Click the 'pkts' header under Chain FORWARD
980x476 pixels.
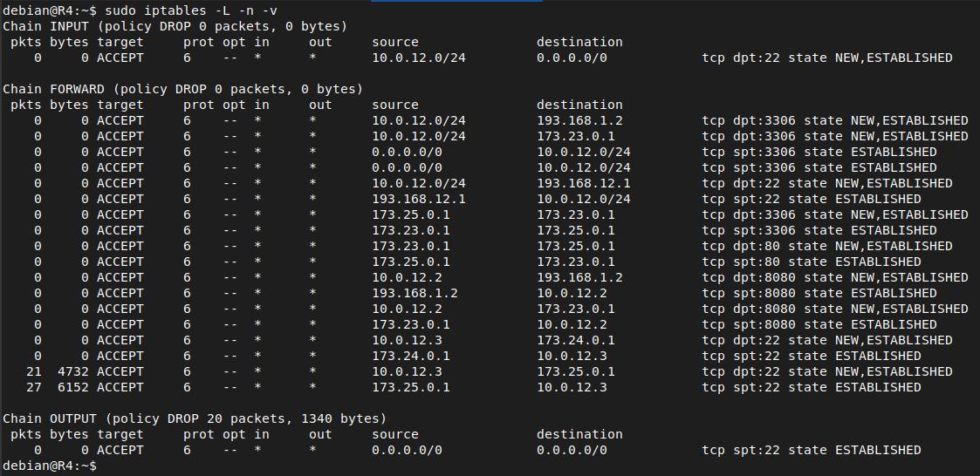(26, 105)
